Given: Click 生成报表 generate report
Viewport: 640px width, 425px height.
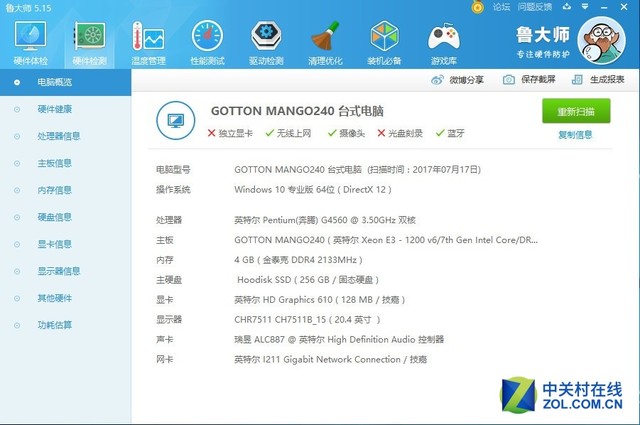Looking at the screenshot, I should pyautogui.click(x=598, y=80).
